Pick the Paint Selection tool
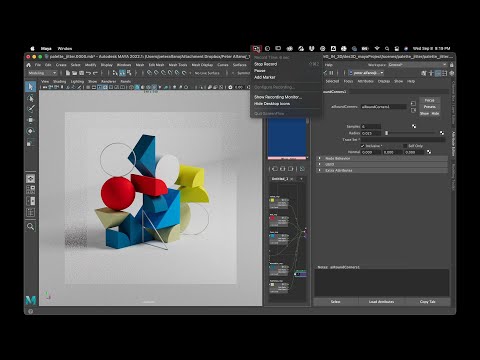This screenshot has height=360, width=480. (x=30, y=109)
